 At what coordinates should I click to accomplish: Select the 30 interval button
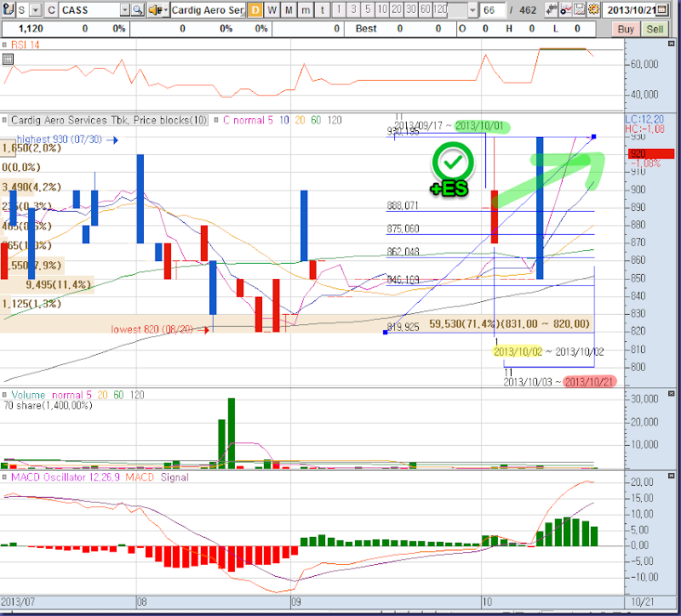coord(411,9)
